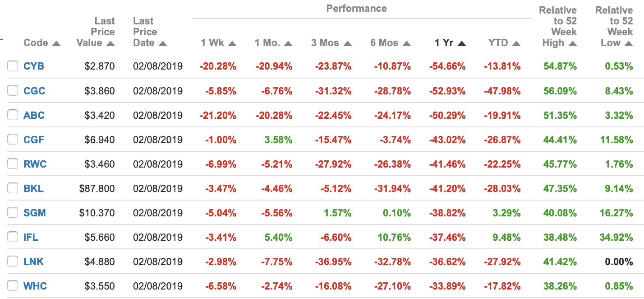Sort by Last Price Date arrow
Screen dimensions: 644x299
[x=163, y=44]
